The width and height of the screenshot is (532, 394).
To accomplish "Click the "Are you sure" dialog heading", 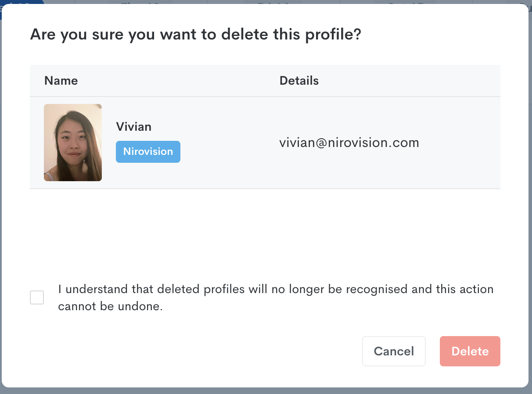I will [195, 35].
